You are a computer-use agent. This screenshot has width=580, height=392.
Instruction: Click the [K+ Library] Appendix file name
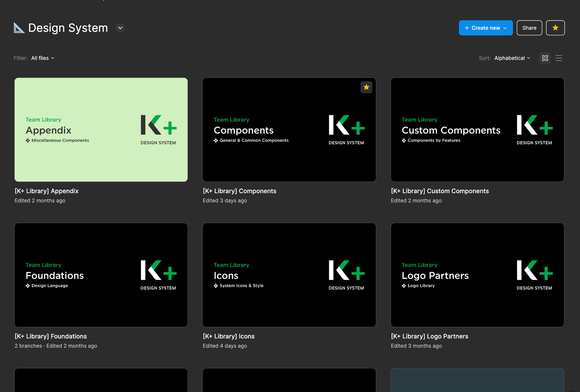tap(47, 191)
